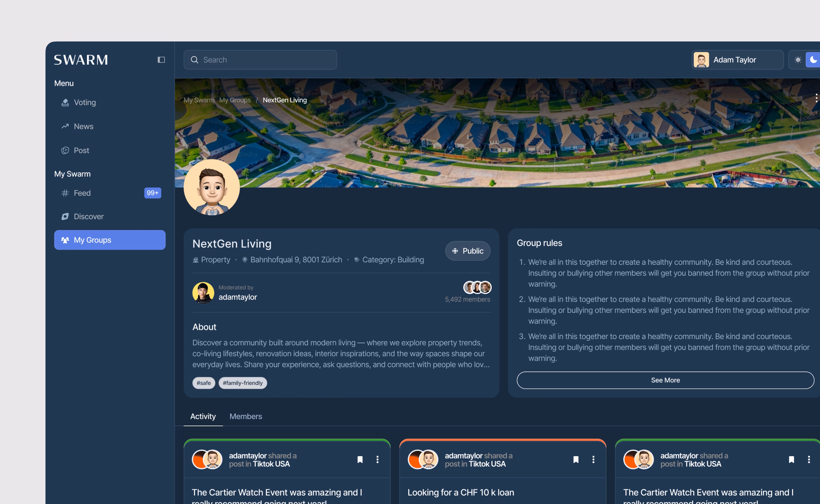Viewport: 820px width, 504px height.
Task: Click the Feed hashtag icon
Action: [x=65, y=193]
